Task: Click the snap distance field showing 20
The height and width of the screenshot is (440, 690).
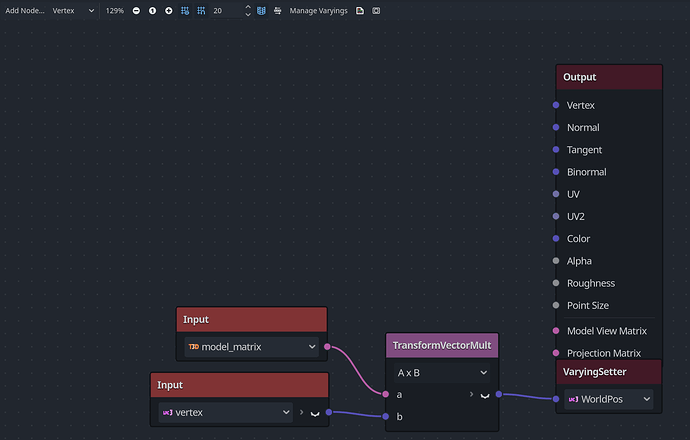Action: point(226,11)
